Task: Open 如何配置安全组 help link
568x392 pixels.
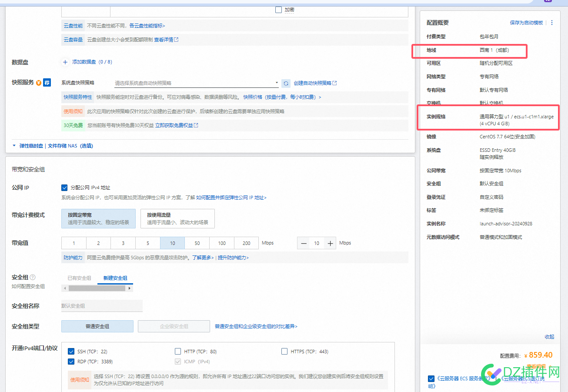Action: click(x=28, y=286)
